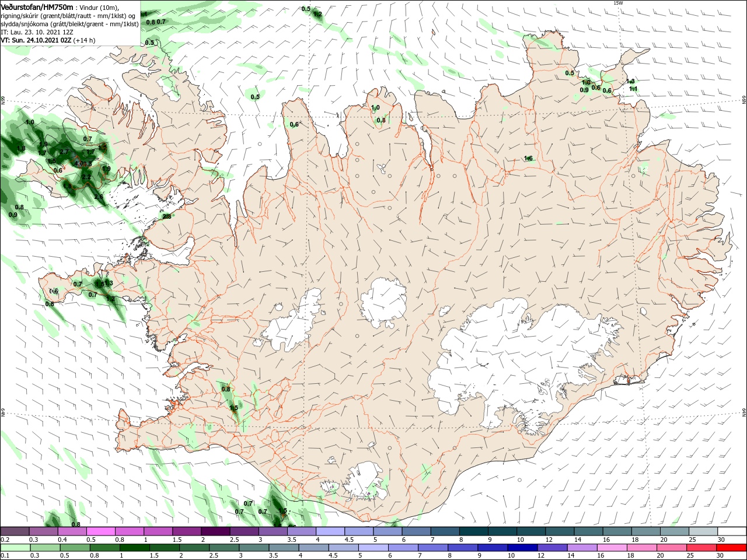Click the 'slydda/snjókoma' caption line
This screenshot has height=560, width=747.
coord(69,24)
